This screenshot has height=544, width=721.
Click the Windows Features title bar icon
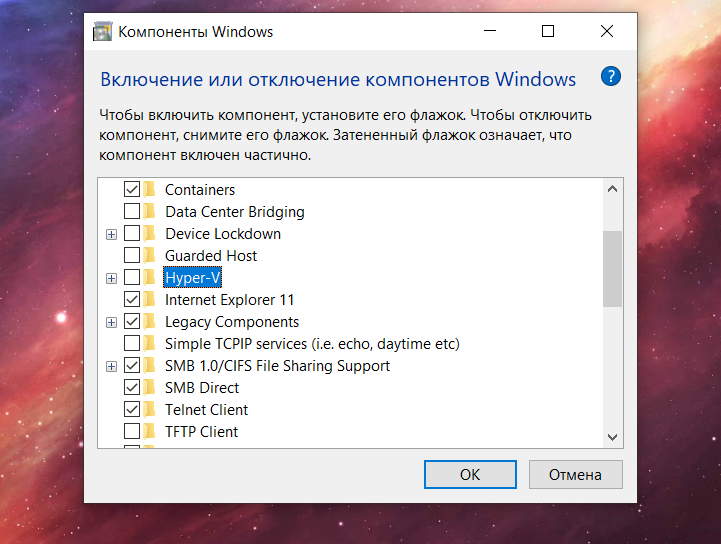pos(102,31)
